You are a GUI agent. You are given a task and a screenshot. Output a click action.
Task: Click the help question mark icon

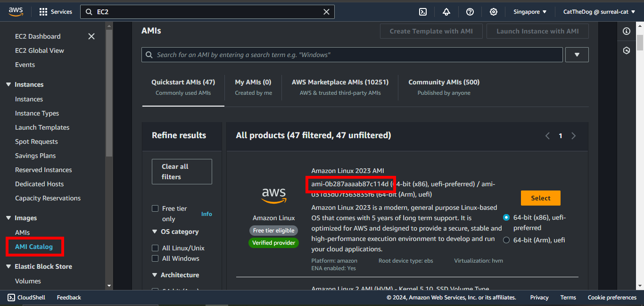click(x=470, y=12)
